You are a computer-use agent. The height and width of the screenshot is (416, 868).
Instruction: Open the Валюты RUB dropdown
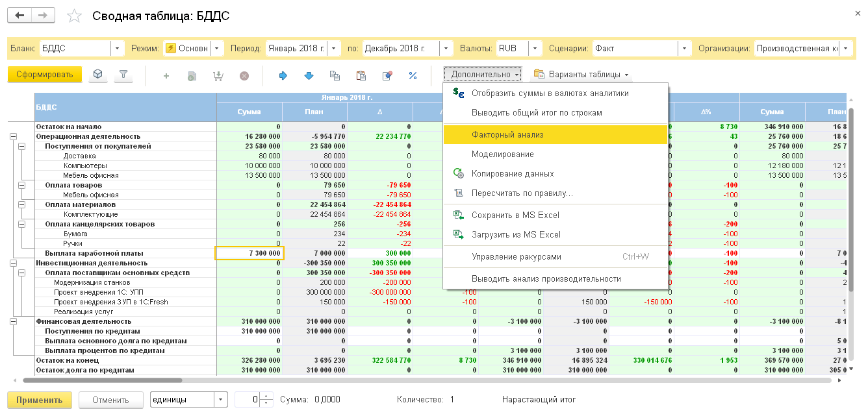pyautogui.click(x=535, y=48)
